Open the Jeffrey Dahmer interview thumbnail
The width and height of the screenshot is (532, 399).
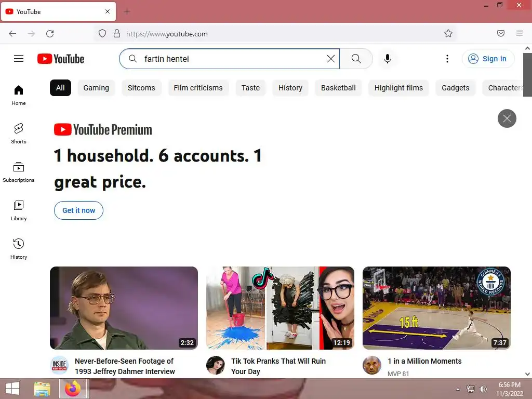(x=124, y=308)
